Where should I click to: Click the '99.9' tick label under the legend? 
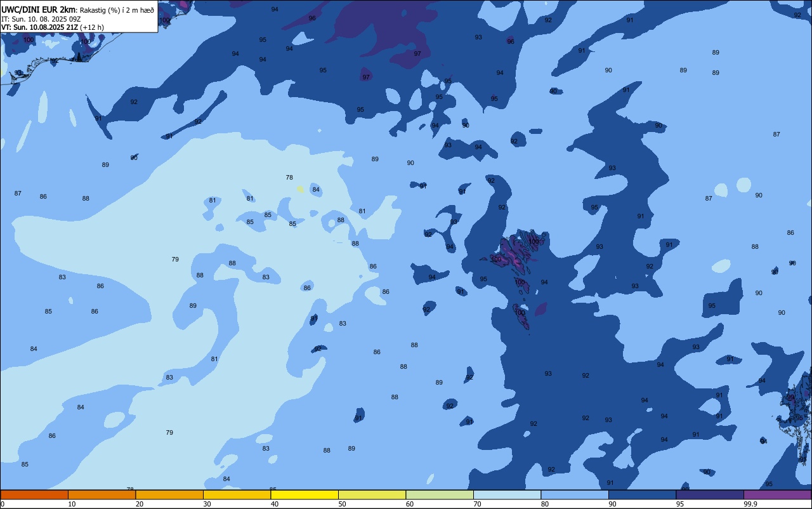[x=751, y=504]
